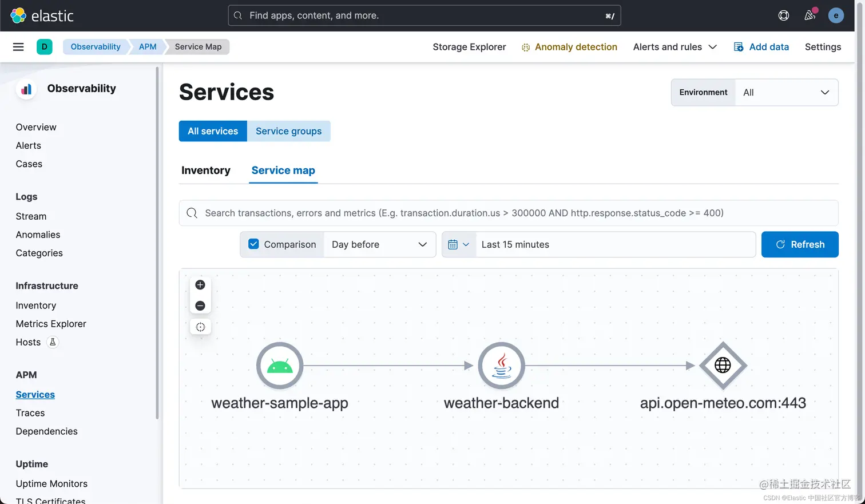Open Cases in the sidebar
The width and height of the screenshot is (865, 504).
pos(29,164)
